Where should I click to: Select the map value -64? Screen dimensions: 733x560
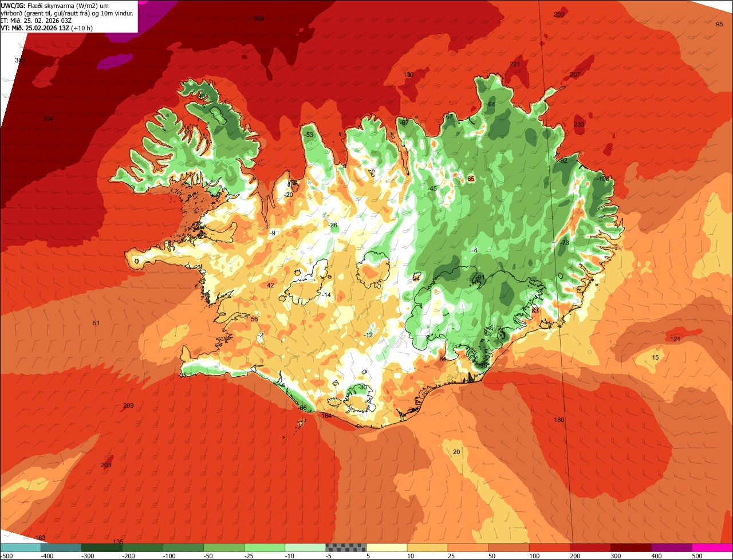tap(491, 104)
